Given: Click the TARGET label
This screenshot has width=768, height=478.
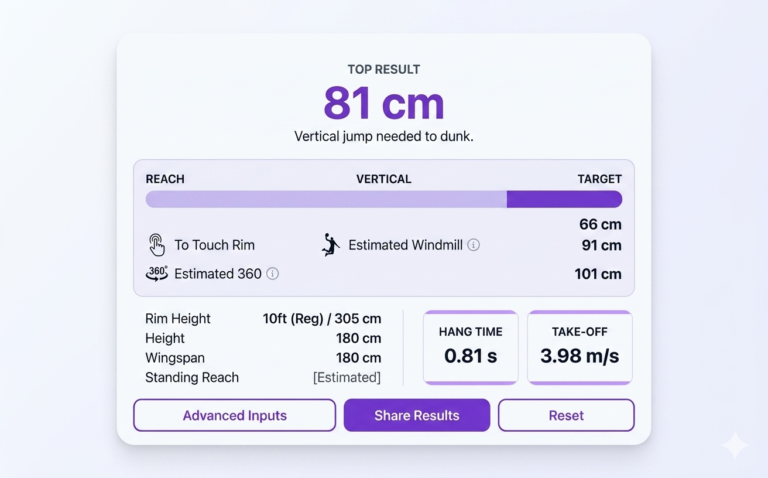Looking at the screenshot, I should pyautogui.click(x=600, y=179).
